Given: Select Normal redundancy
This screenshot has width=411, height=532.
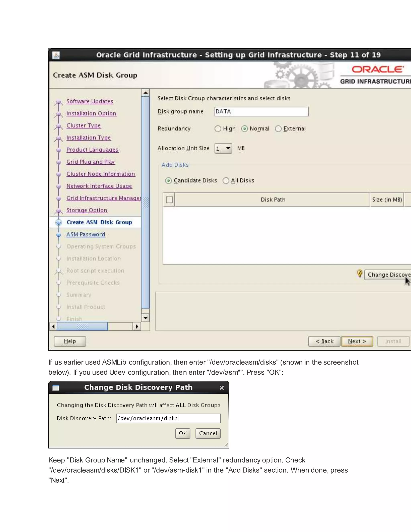Looking at the screenshot, I should coord(244,129).
